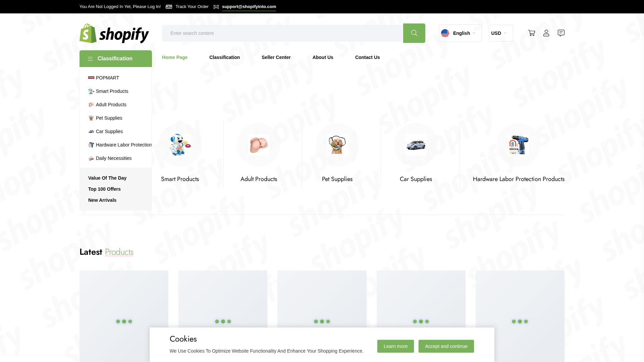Open the Seller Center menu item
This screenshot has width=644, height=362.
(x=276, y=57)
